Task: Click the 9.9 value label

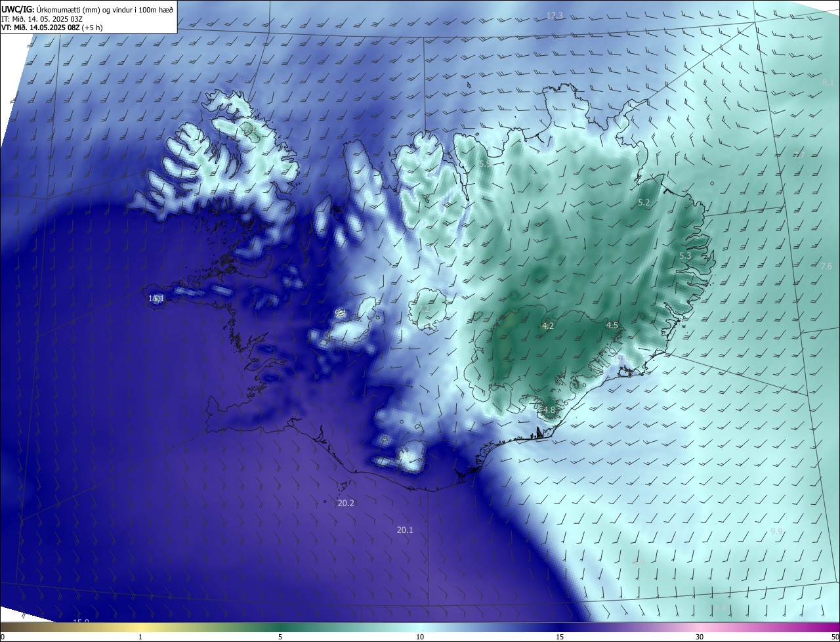Action: (x=776, y=531)
